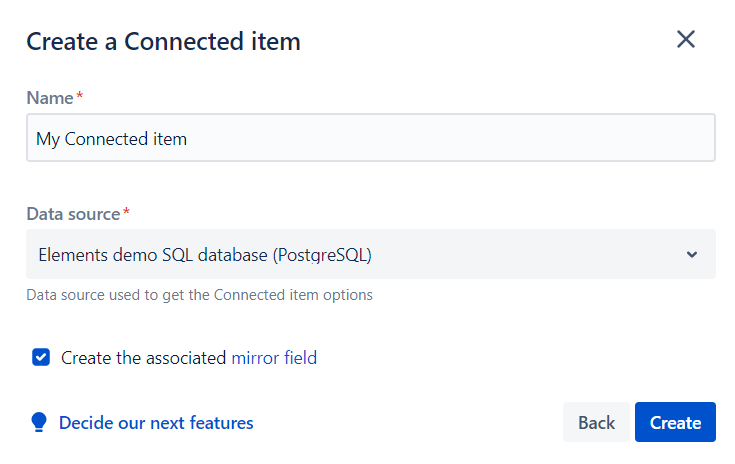Uncheck the associated mirror field checkbox
The image size is (735, 464).
click(x=41, y=357)
